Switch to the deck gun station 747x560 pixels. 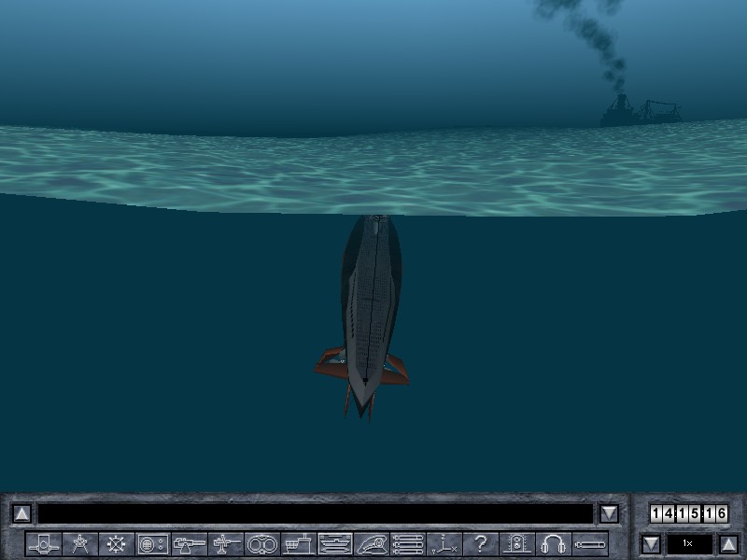pyautogui.click(x=190, y=544)
